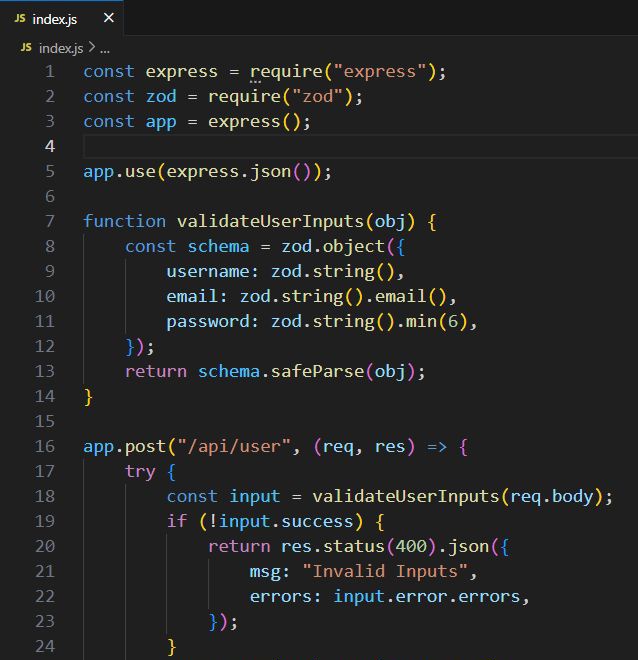Click the index.js breadcrumb item
Screen dimensions: 638x660
click(61, 48)
